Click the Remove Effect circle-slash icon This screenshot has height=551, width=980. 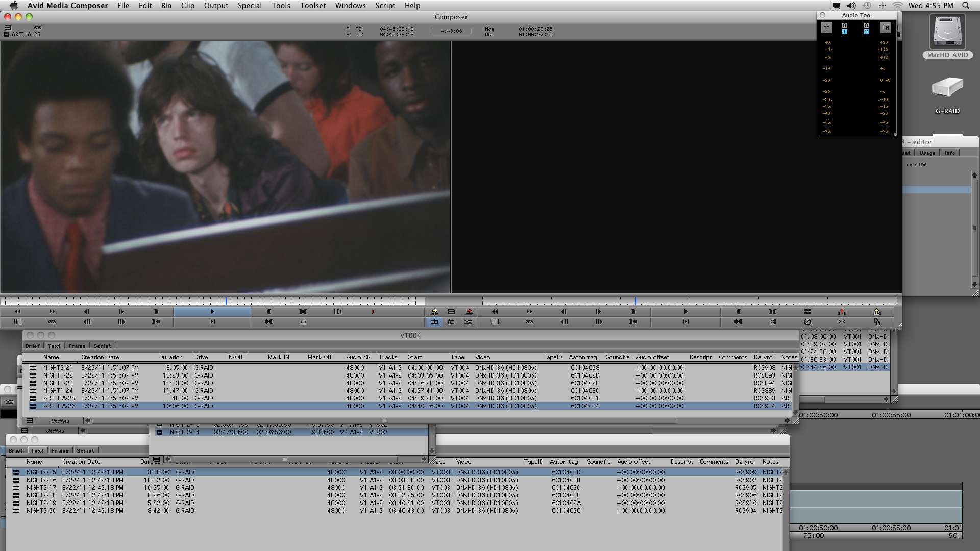807,322
